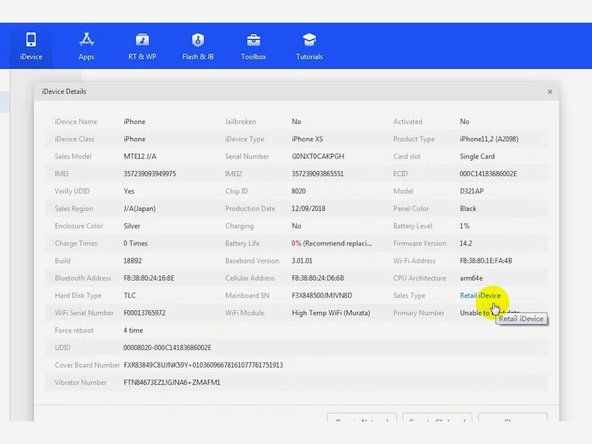Select Mainboard SN F3X848500JMJVN8D
The height and width of the screenshot is (444, 592).
tap(322, 295)
